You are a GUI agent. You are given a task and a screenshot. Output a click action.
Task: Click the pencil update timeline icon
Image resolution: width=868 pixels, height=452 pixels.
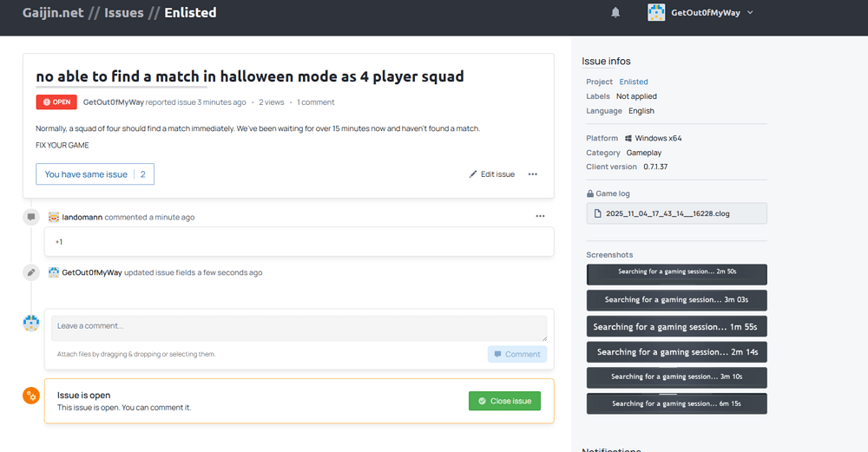[31, 272]
